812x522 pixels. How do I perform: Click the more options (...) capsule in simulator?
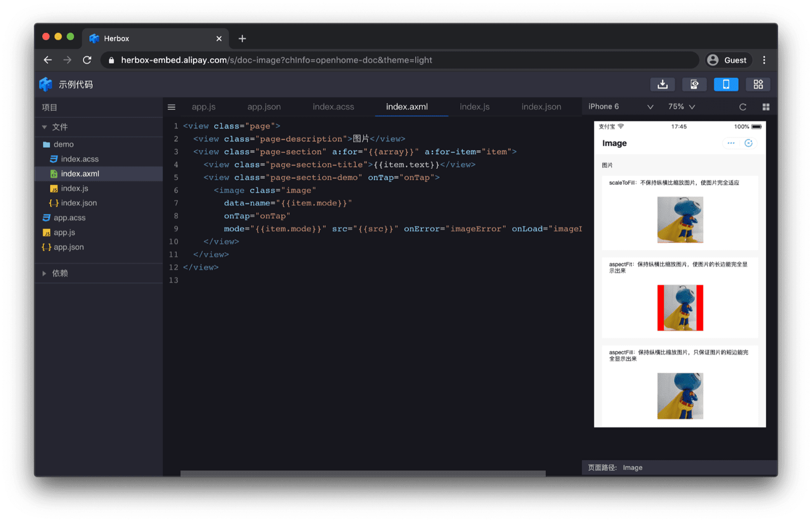tap(731, 143)
